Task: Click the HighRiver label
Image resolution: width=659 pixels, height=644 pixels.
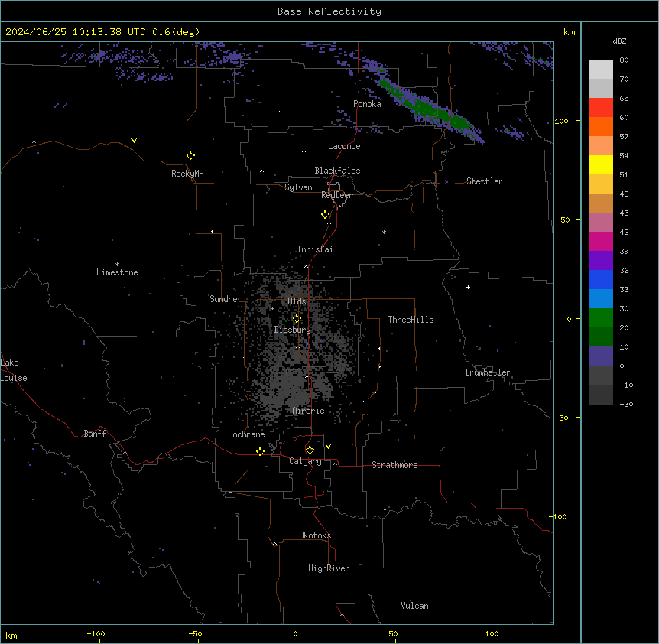Action: 329,568
